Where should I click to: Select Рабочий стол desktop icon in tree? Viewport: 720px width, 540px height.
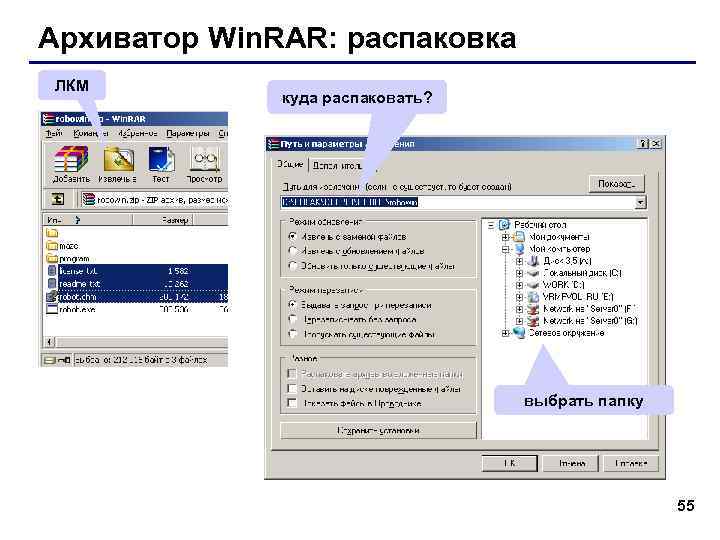coord(504,225)
